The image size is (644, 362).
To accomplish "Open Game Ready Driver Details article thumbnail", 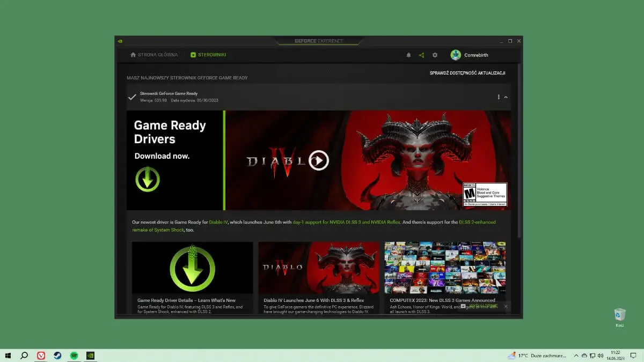I will click(192, 267).
